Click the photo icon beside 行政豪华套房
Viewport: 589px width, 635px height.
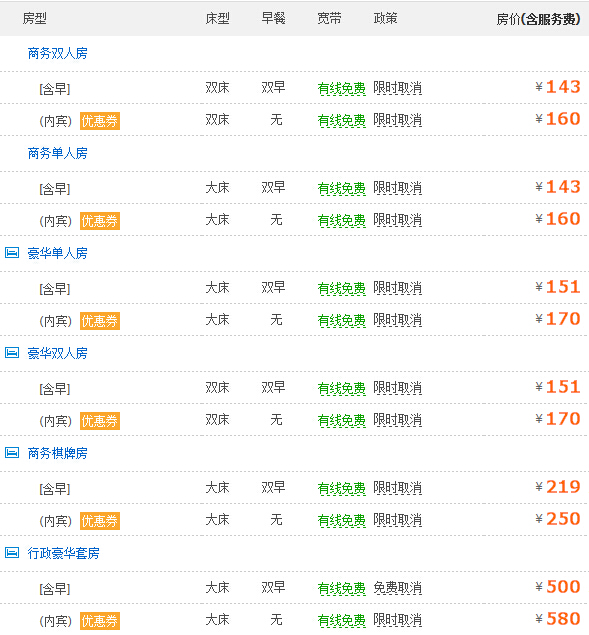12,552
